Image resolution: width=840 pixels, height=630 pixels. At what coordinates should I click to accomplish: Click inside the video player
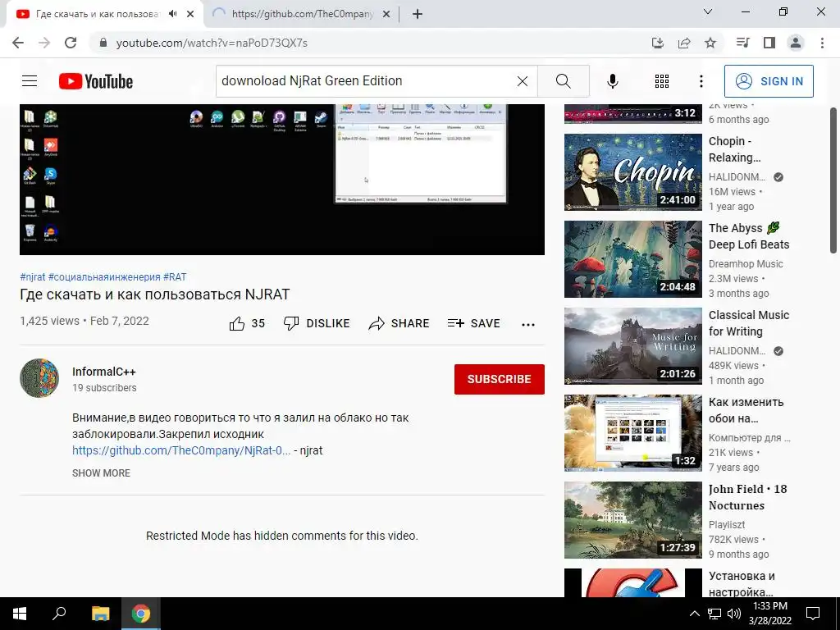282,180
